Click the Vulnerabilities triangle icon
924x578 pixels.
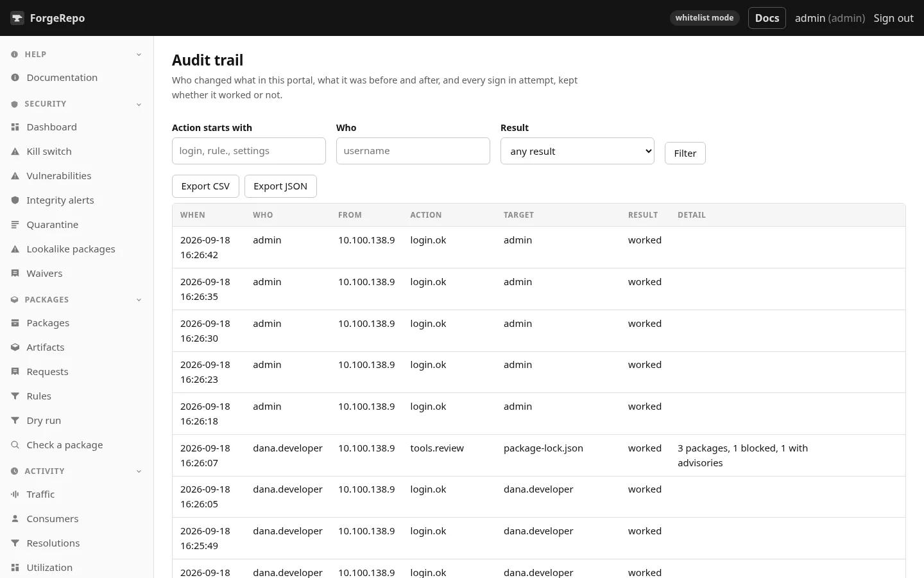tap(15, 176)
